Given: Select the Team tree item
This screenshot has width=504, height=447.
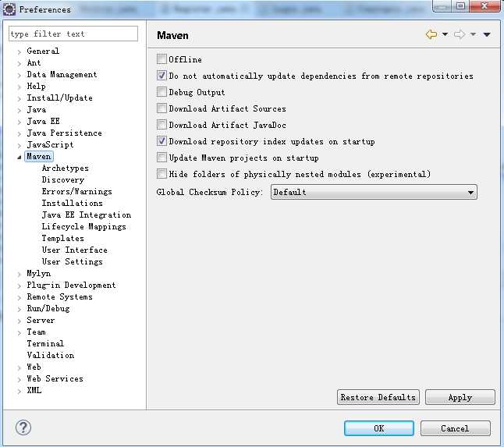Looking at the screenshot, I should pyautogui.click(x=37, y=332).
